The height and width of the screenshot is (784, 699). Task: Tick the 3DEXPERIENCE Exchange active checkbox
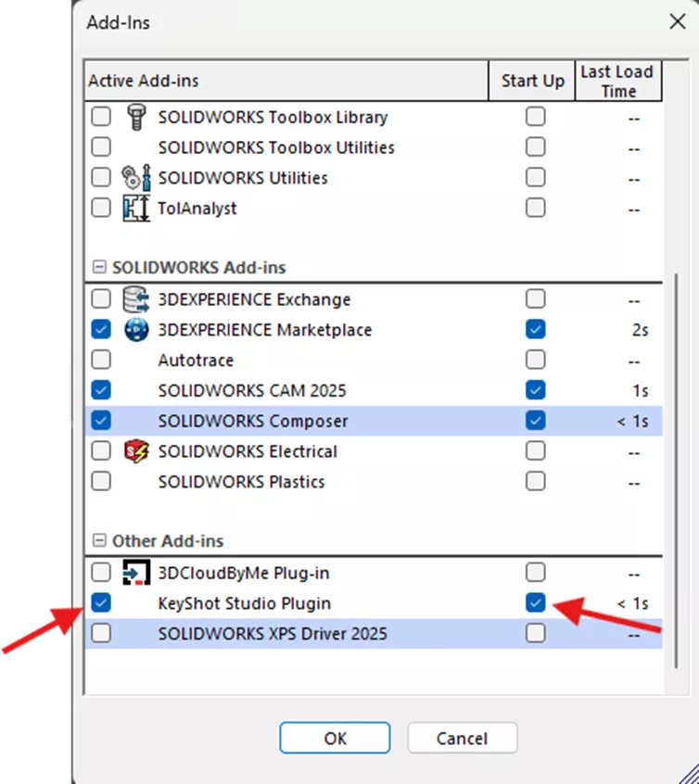click(101, 299)
